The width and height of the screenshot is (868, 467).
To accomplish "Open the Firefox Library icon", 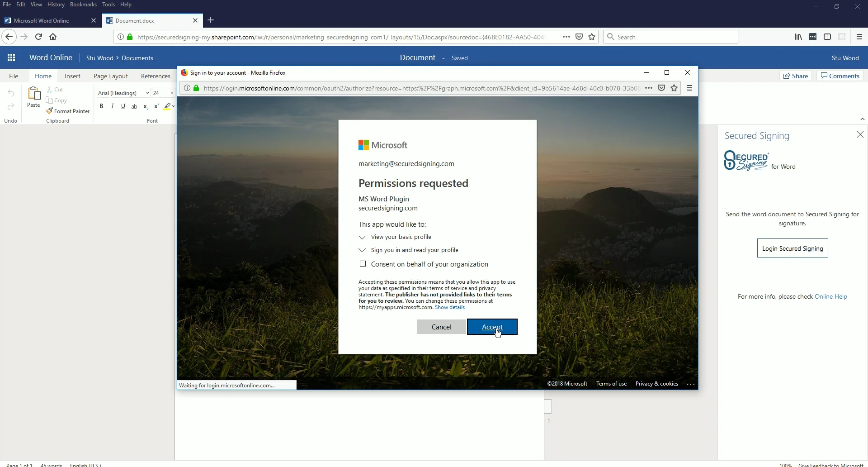I will coord(798,37).
